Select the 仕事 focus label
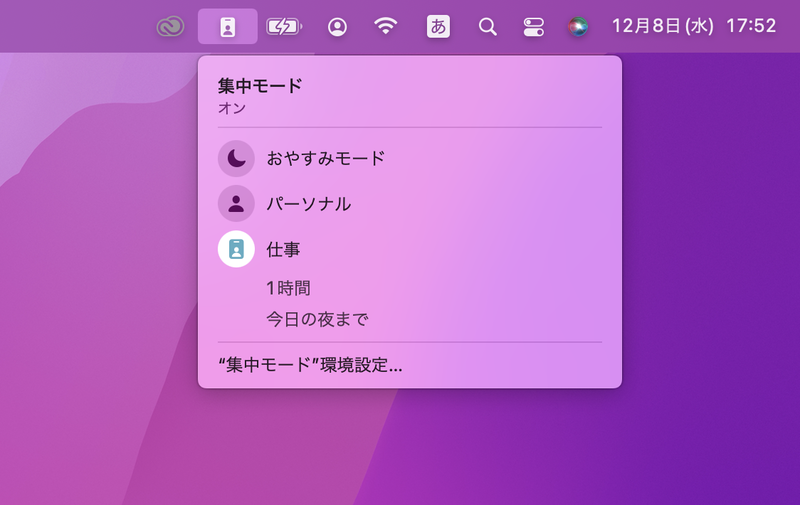The image size is (800, 505). 283,249
